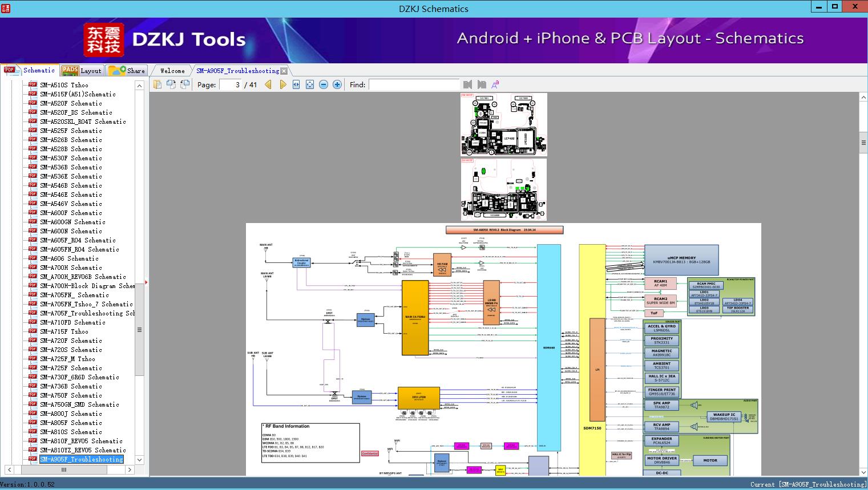Click the copy pages icon in the viewer toolbar
This screenshot has height=490, width=868.
point(158,84)
